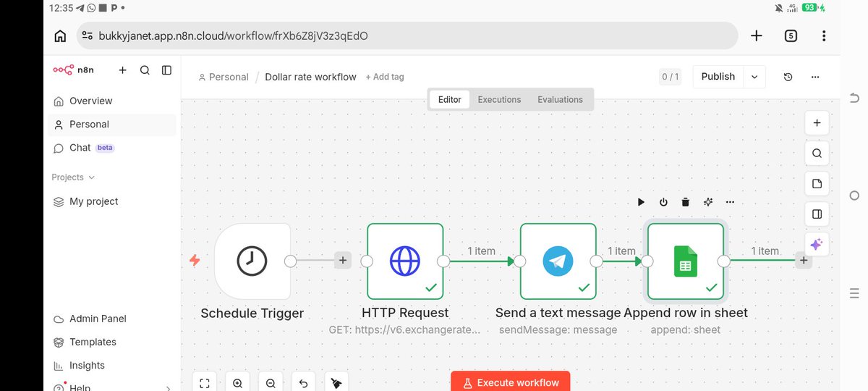The height and width of the screenshot is (391, 868).
Task: Click the sparkle icon above Sheets node
Action: click(708, 202)
